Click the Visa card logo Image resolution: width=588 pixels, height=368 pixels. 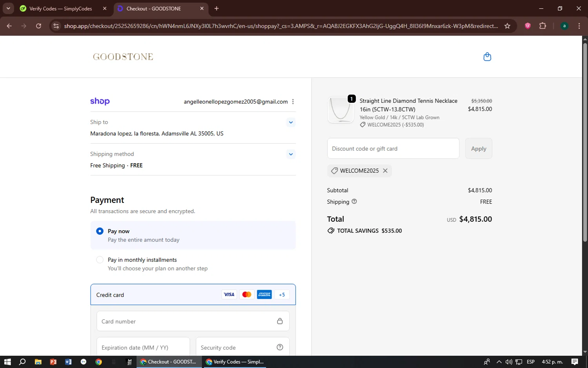click(229, 295)
